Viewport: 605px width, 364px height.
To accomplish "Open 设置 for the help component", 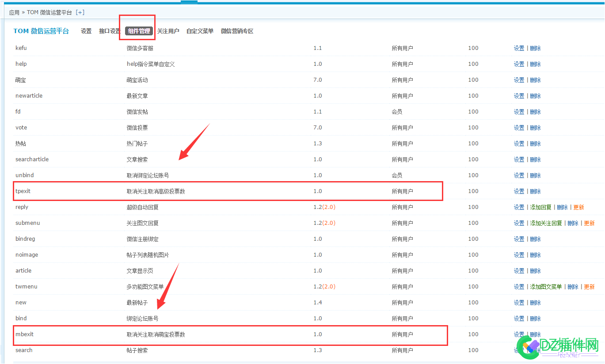I will (x=519, y=64).
